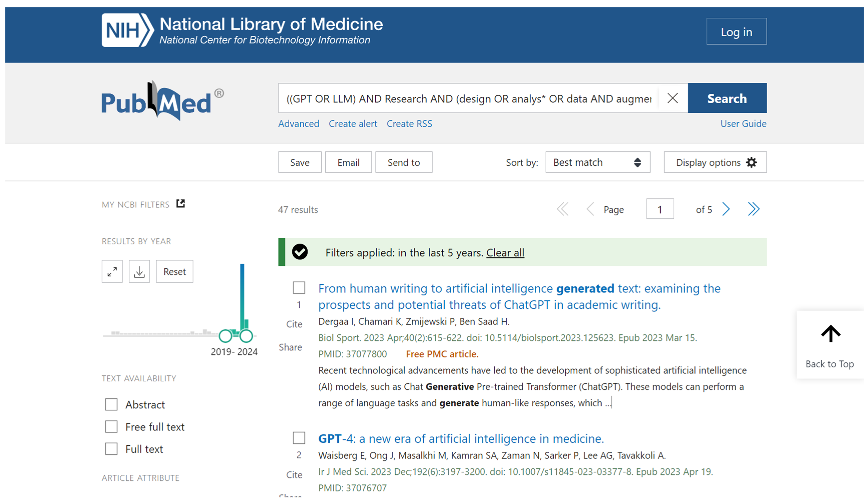Clear the search query with X icon
This screenshot has width=868, height=503.
pos(672,98)
